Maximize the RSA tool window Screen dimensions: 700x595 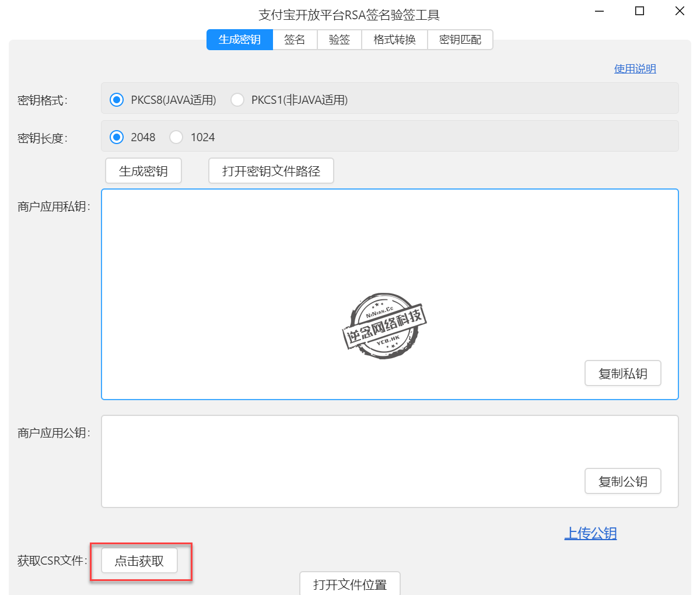coord(640,11)
